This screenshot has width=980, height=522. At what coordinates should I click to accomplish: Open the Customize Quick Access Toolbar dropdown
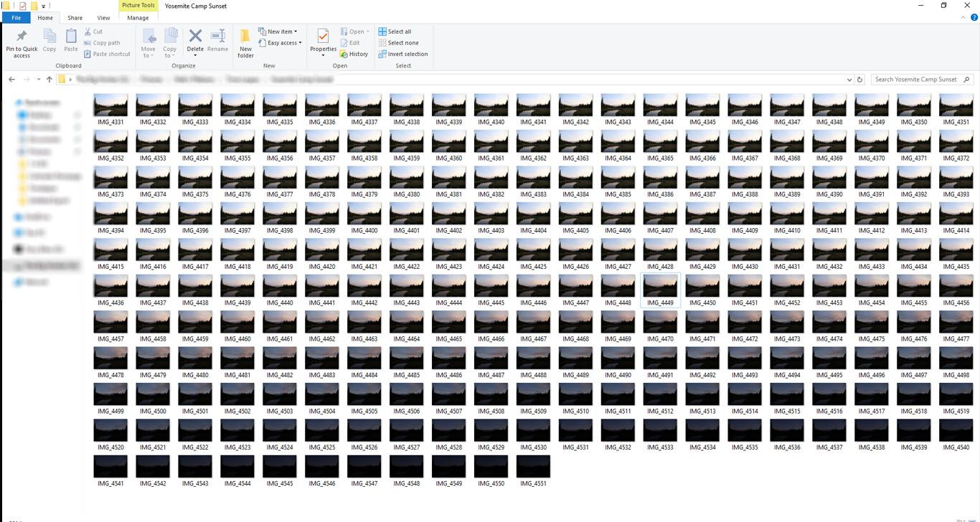pyautogui.click(x=43, y=6)
